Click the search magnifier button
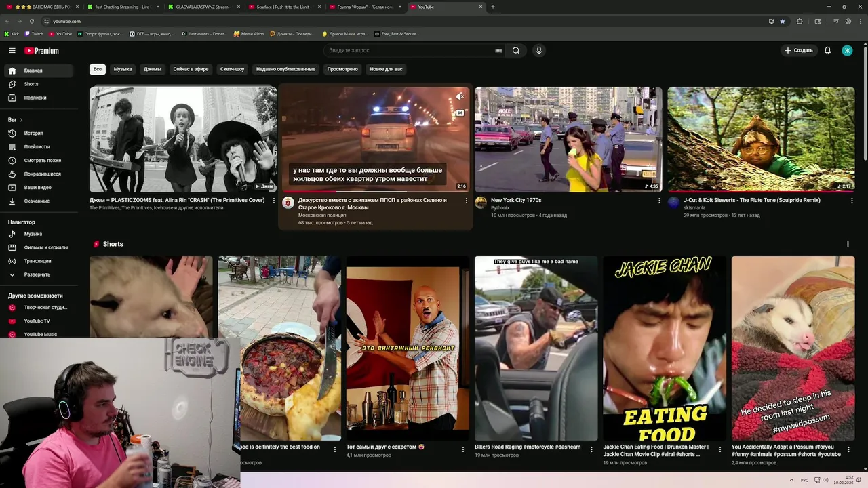Image resolution: width=868 pixels, height=488 pixels. click(516, 50)
